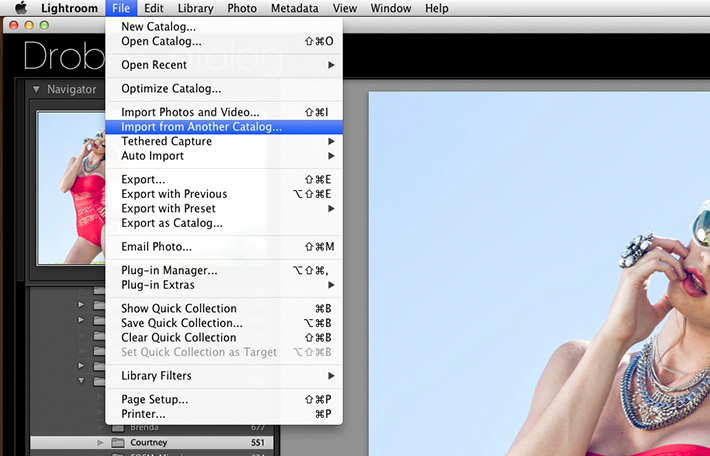Open the Help menu

(437, 8)
